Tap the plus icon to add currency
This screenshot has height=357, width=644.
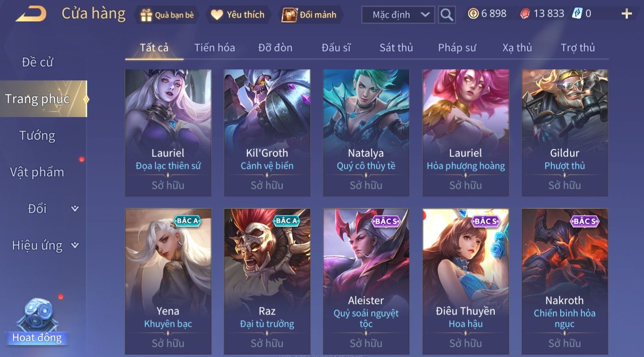point(626,14)
